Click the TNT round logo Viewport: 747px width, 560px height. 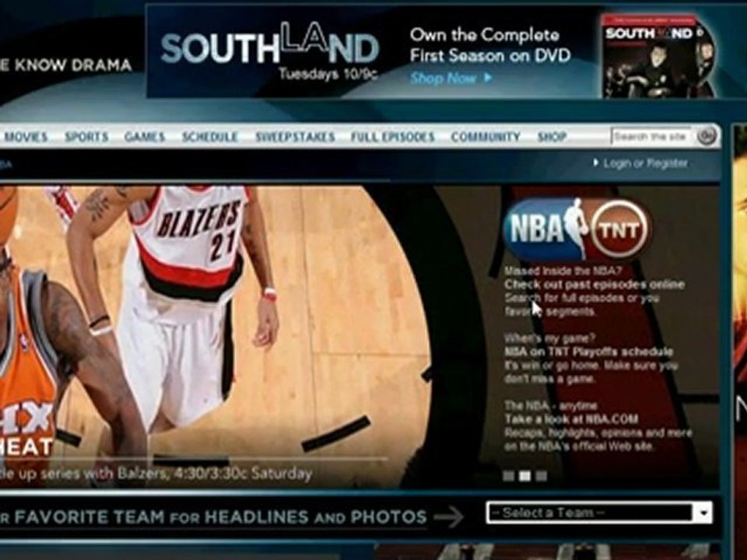point(619,230)
